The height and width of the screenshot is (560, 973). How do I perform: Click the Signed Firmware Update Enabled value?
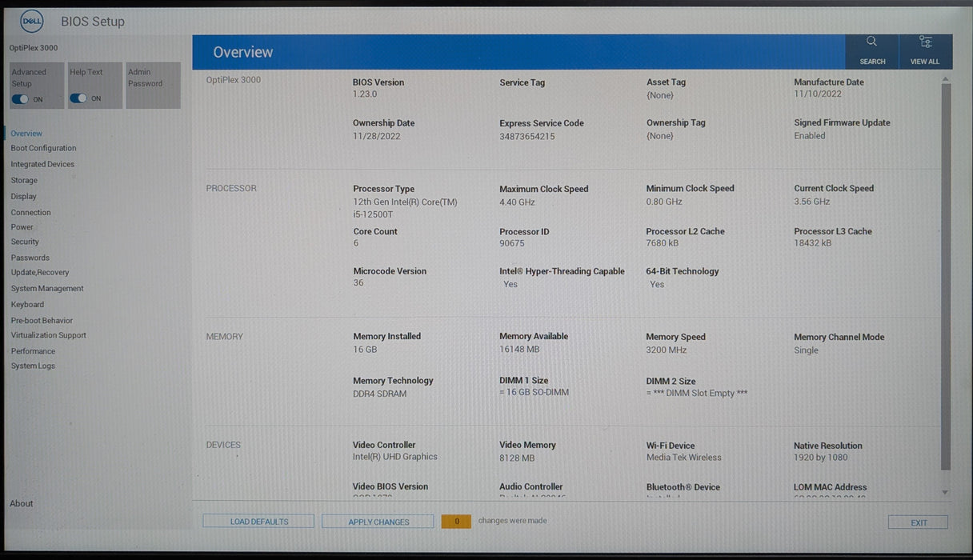click(x=810, y=136)
